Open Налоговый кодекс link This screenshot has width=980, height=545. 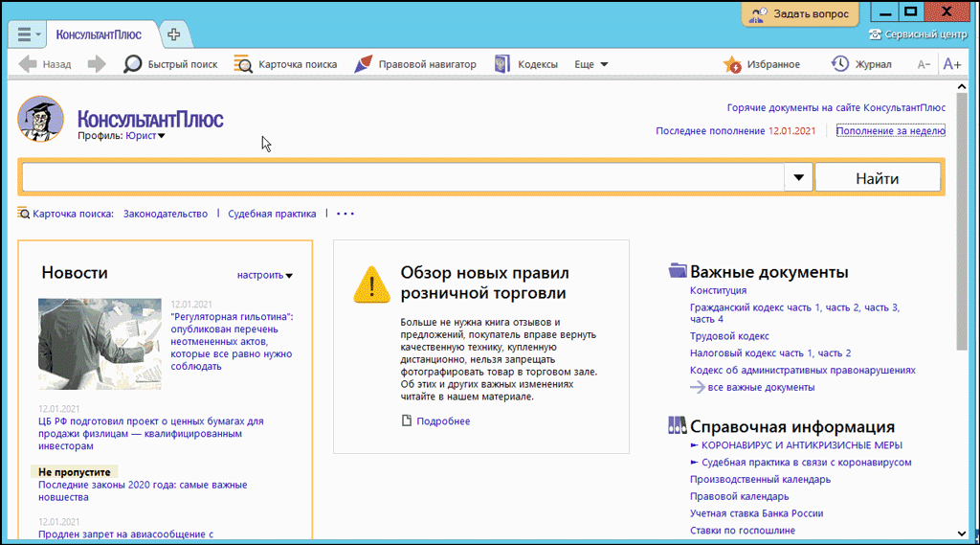770,352
